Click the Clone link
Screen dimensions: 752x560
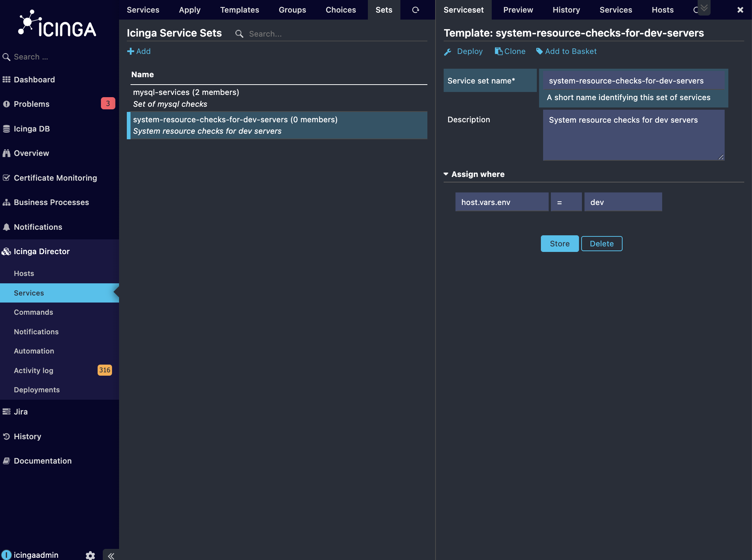click(x=515, y=51)
